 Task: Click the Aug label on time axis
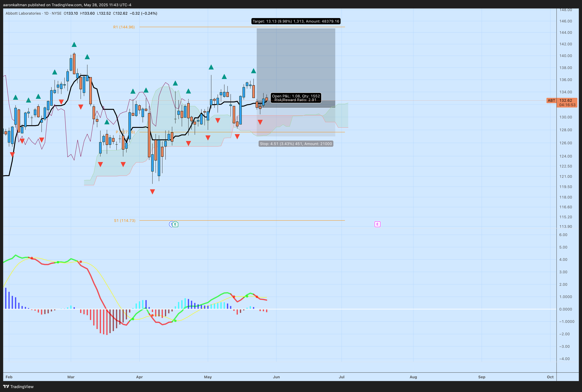click(413, 377)
